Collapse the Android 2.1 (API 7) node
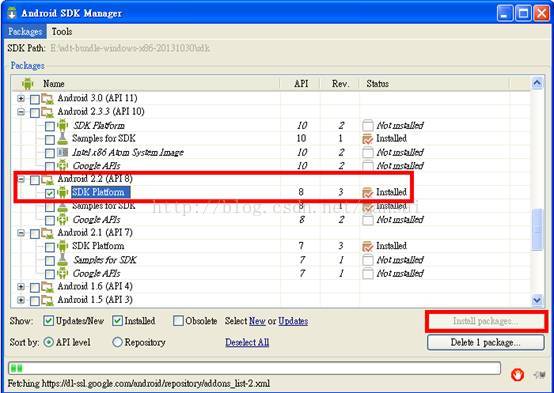 point(21,233)
